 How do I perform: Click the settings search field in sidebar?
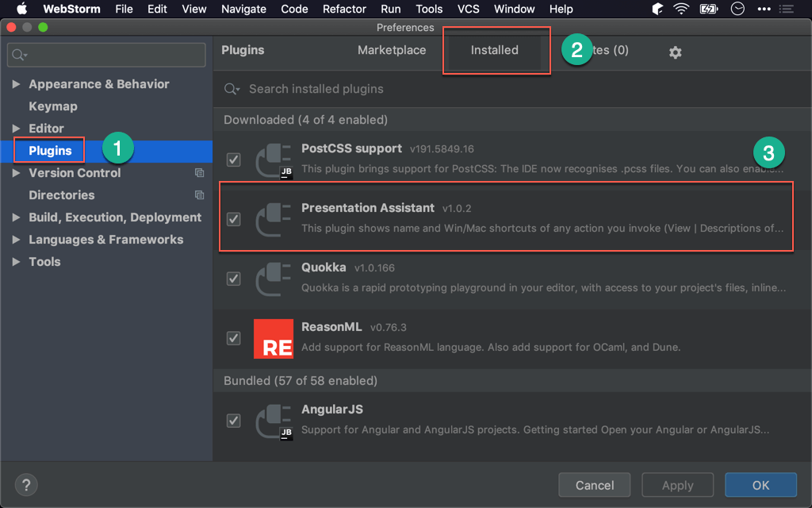107,55
